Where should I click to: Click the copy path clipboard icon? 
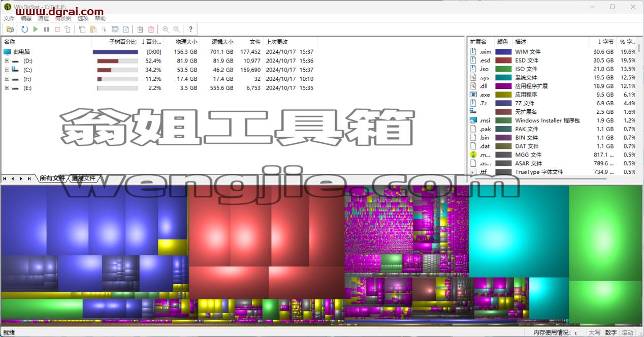point(82,29)
